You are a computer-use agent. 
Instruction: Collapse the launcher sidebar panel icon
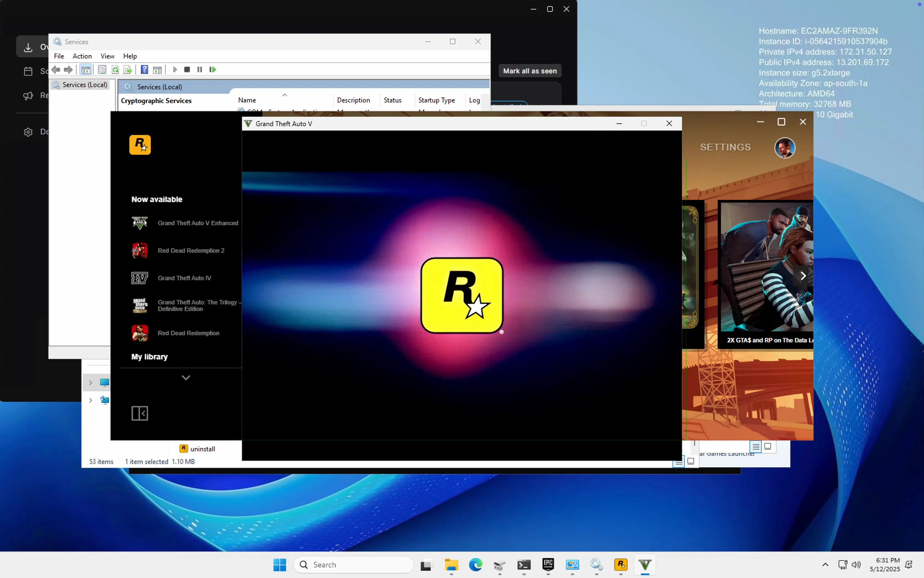point(139,413)
